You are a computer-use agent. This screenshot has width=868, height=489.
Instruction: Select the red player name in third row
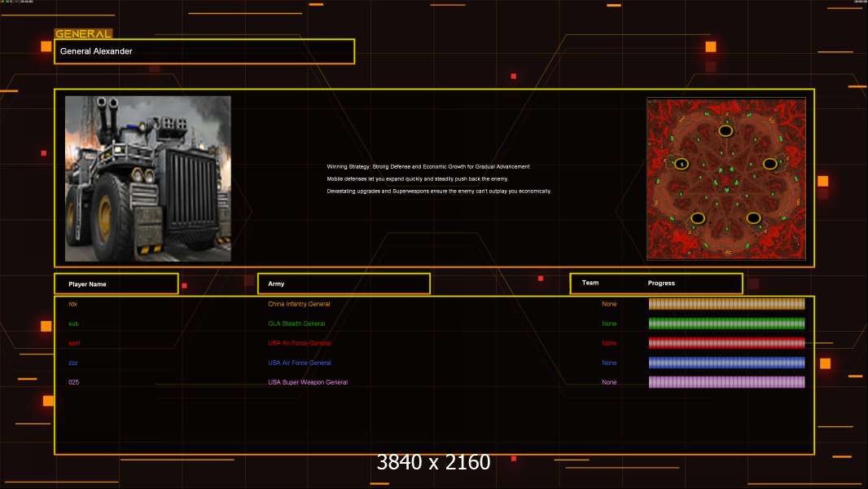(74, 343)
